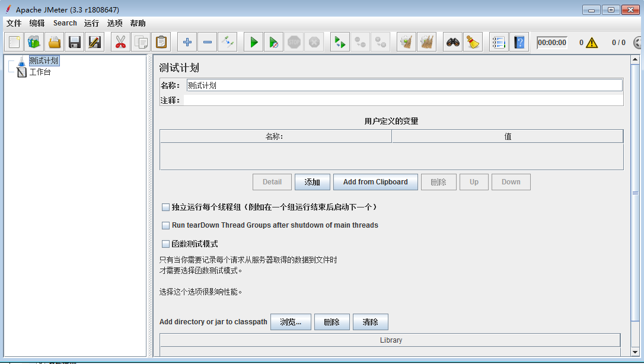Viewport: 644px width, 364px height.
Task: Clear results with single broom gear icon
Action: [407, 42]
